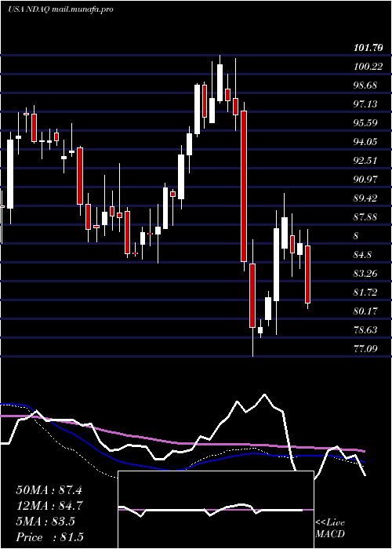Click the 78.63 price axis label

365,330
